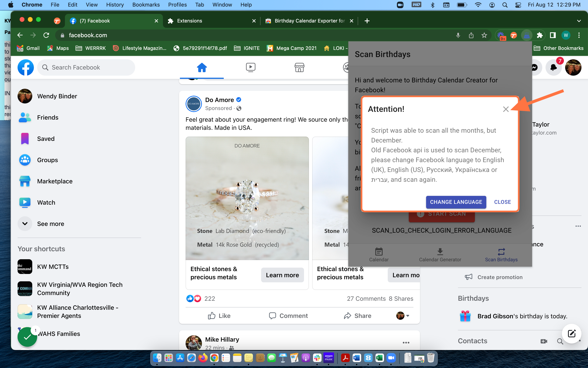Open the comment-as profile dropdown
The height and width of the screenshot is (368, 588).
point(403,316)
